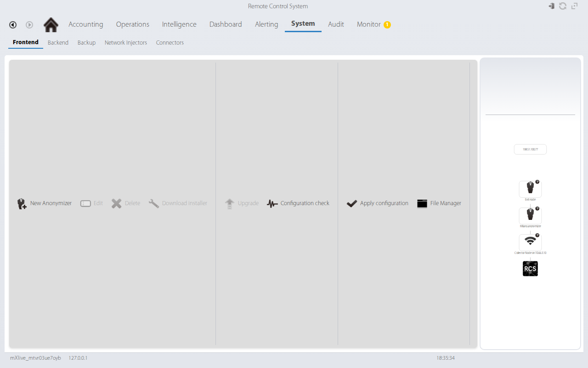Click Apply configuration checkmark
Image resolution: width=588 pixels, height=368 pixels.
click(352, 203)
